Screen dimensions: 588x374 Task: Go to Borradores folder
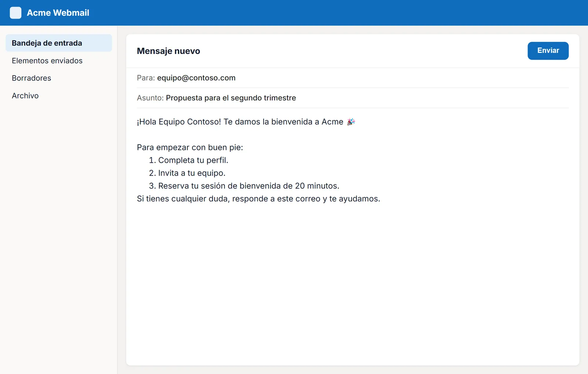pyautogui.click(x=59, y=78)
